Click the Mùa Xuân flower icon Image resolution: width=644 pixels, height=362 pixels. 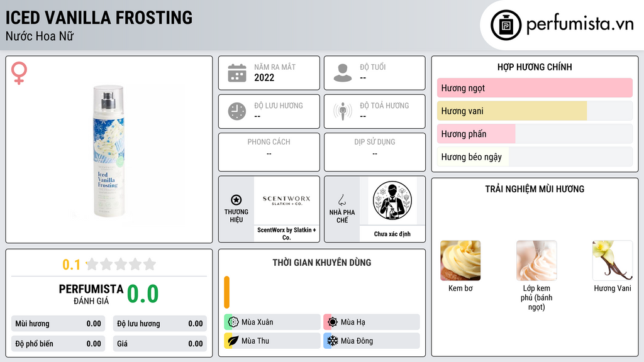233,322
